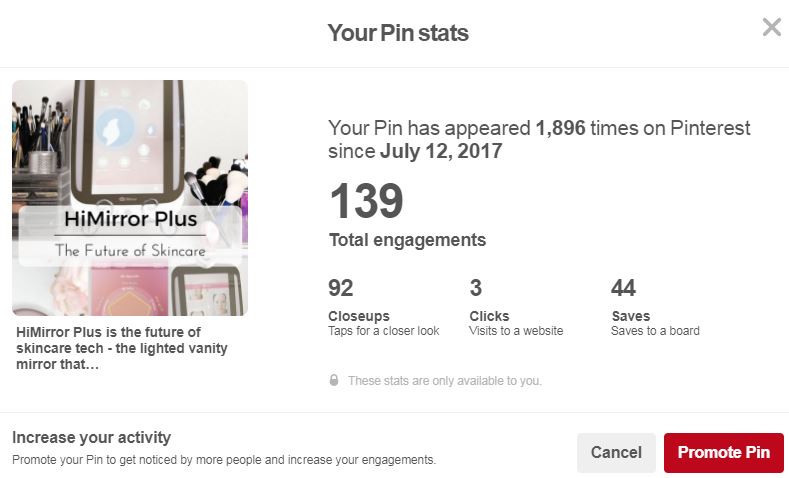Open the HiMirror Plus pin image
The height and width of the screenshot is (478, 789).
coord(130,198)
